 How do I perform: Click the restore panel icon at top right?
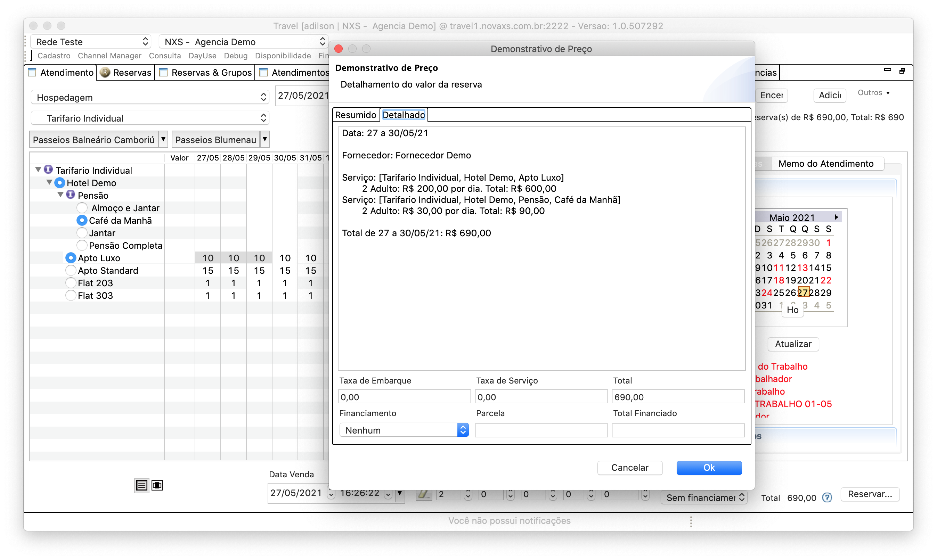pos(902,71)
